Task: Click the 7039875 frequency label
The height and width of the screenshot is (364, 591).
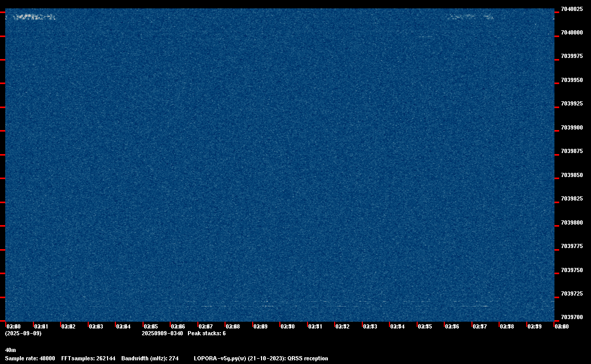Action: point(572,151)
